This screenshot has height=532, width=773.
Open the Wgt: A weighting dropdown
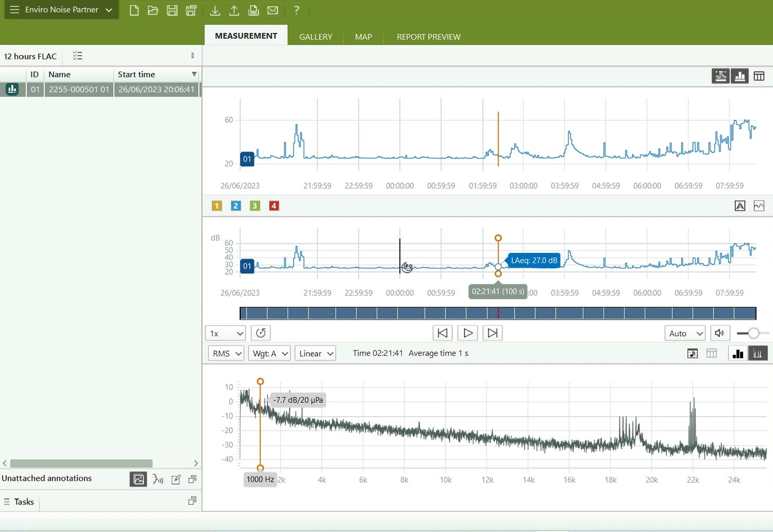(x=269, y=354)
